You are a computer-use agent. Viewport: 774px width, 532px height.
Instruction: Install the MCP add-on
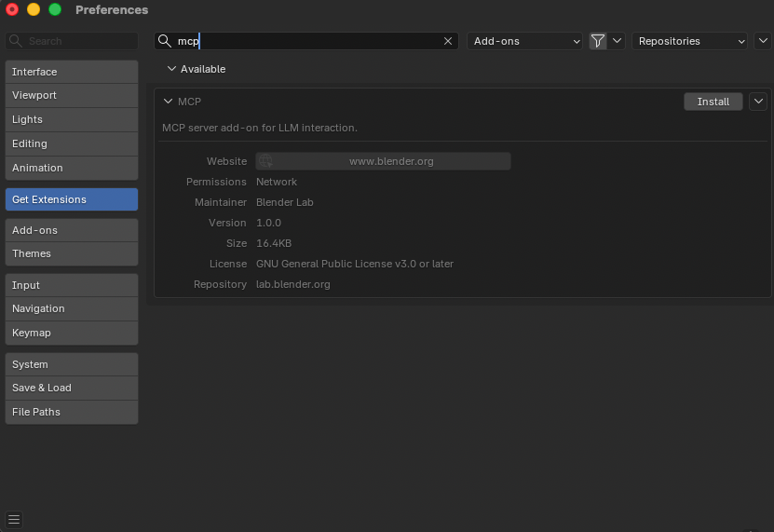[x=713, y=102]
